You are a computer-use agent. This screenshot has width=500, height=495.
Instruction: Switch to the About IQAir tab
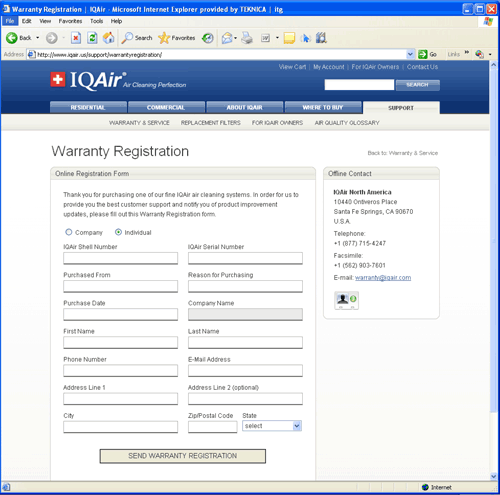pos(245,107)
